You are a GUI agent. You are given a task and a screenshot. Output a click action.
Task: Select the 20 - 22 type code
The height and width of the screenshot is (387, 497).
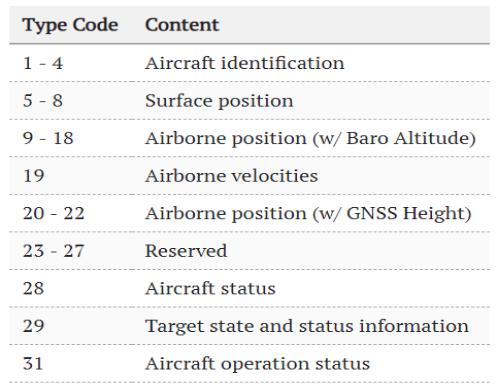point(53,213)
